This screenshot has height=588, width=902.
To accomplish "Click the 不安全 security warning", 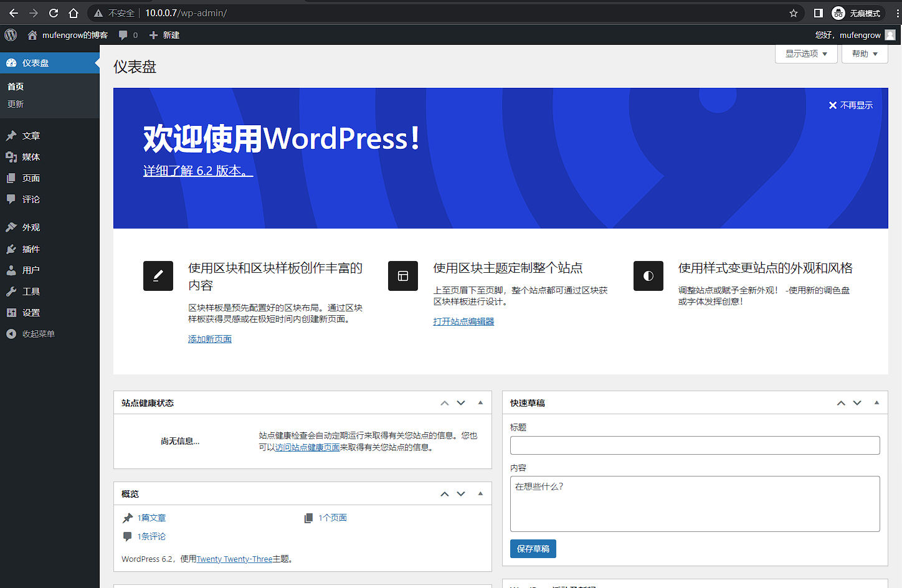I will 115,13.
